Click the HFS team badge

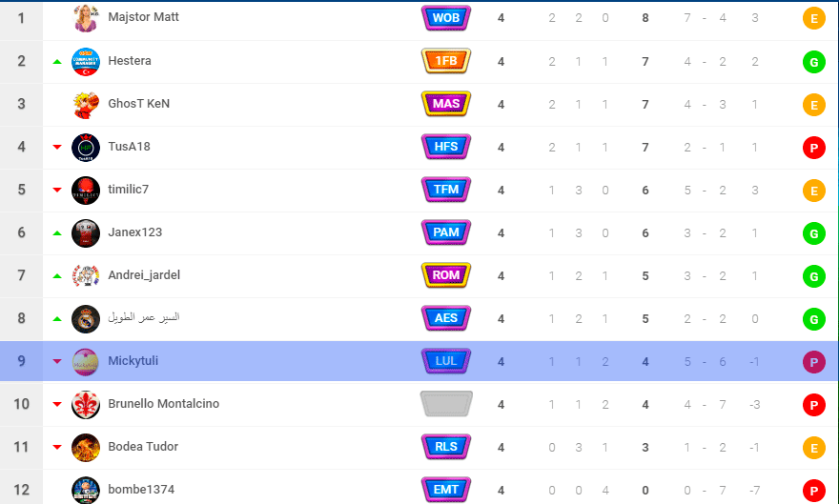coord(446,147)
